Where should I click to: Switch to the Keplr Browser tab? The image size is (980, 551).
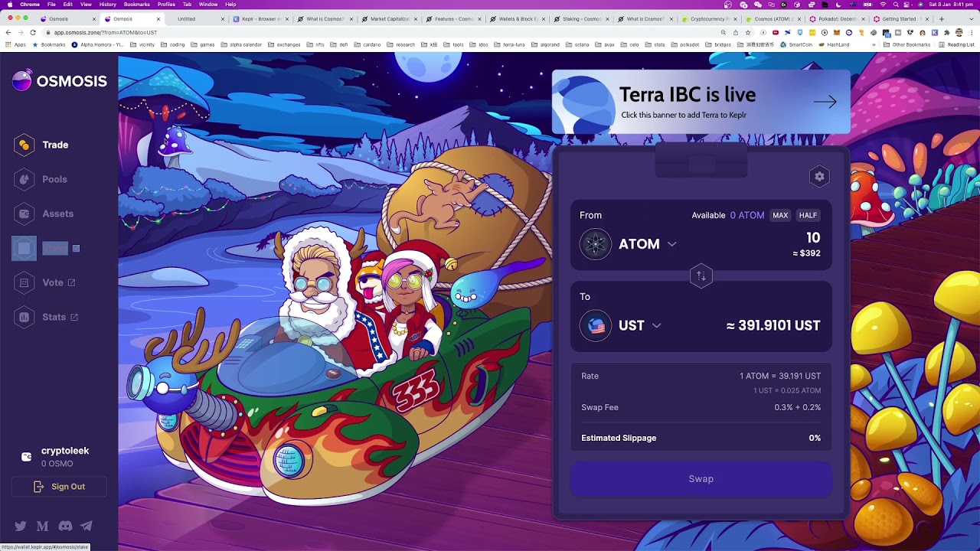260,18
